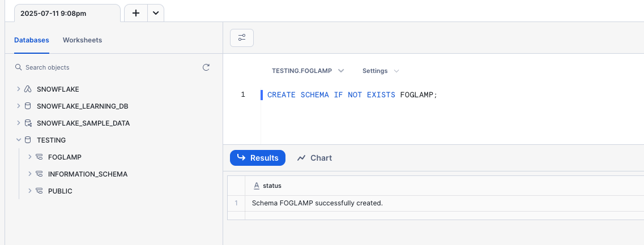Open the TESTING.FOGLAMP context dropdown
This screenshot has height=245, width=644.
point(308,71)
